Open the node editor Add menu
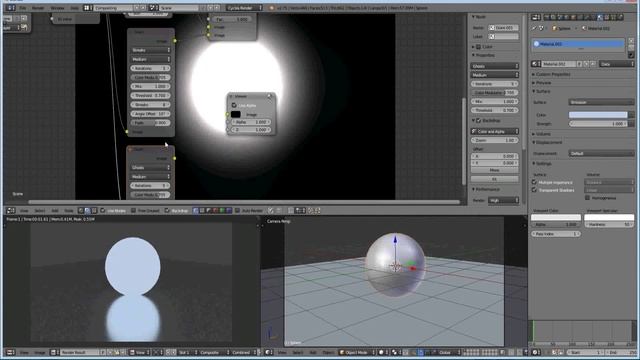640x360 pixels. (x=55, y=211)
